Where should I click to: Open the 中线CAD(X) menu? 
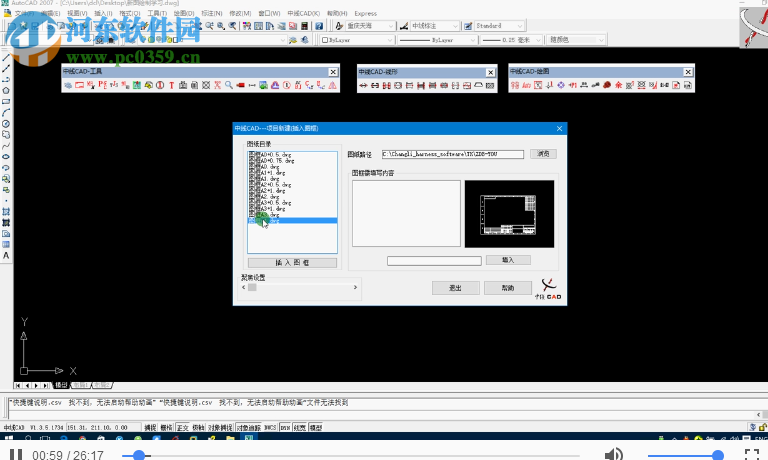coord(303,13)
